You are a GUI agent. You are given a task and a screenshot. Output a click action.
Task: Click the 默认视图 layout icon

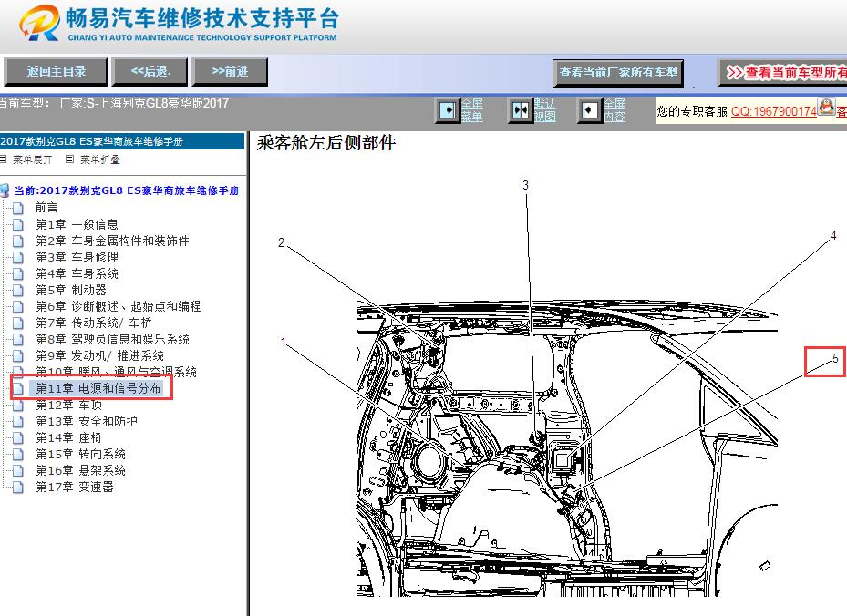pyautogui.click(x=521, y=110)
